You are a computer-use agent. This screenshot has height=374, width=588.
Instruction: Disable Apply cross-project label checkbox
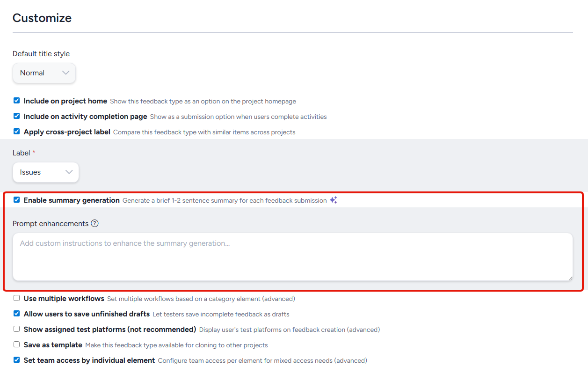click(x=17, y=132)
